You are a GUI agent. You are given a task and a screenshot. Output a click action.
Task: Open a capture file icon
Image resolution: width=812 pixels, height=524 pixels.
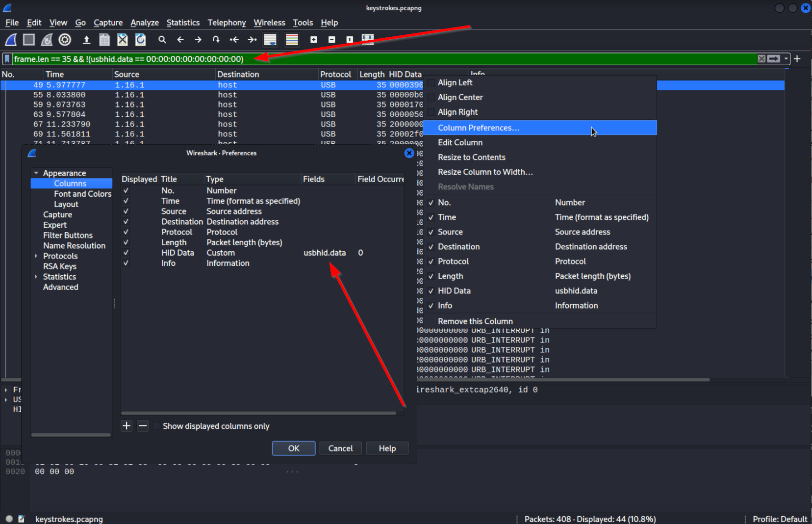tap(86, 40)
